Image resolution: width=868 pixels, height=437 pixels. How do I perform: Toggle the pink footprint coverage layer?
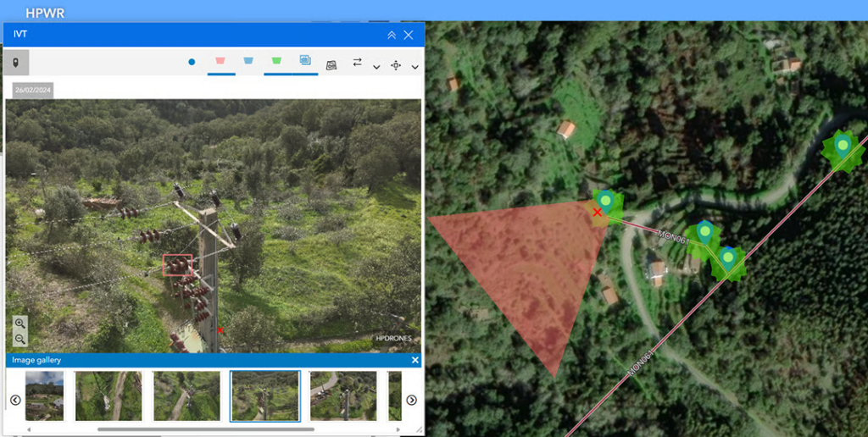(220, 62)
